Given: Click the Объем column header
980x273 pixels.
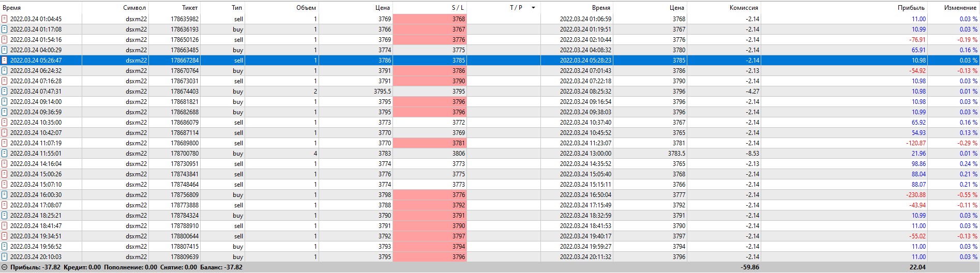Looking at the screenshot, I should point(306,8).
